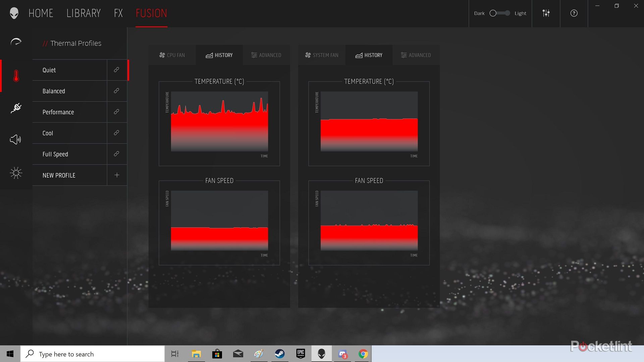Toggle the link icon for Performance profile
The height and width of the screenshot is (362, 644).
tap(116, 112)
